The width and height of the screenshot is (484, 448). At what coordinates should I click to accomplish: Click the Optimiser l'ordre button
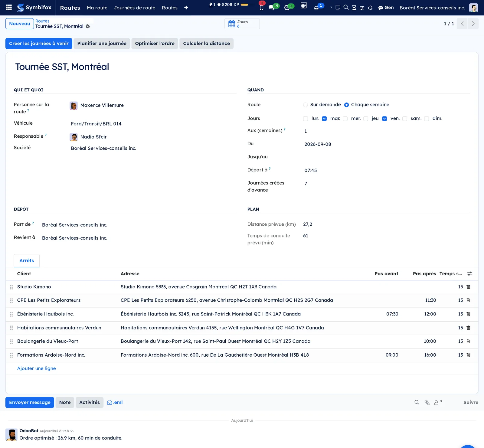pyautogui.click(x=155, y=43)
